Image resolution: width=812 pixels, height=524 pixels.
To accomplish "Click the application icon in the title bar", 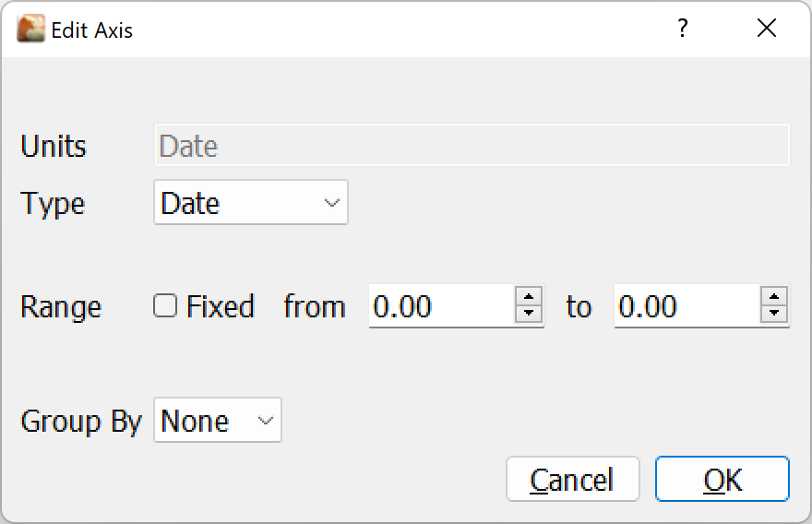I will pos(30,30).
